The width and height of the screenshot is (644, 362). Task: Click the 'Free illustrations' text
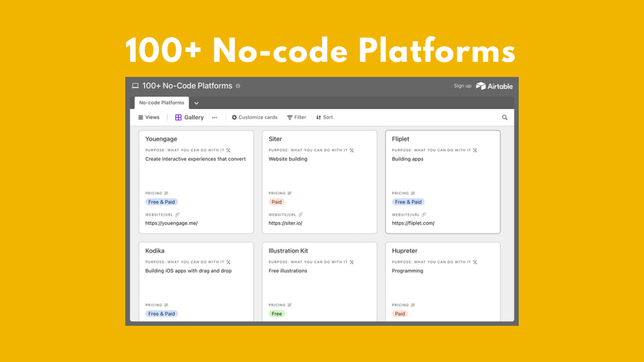point(288,270)
